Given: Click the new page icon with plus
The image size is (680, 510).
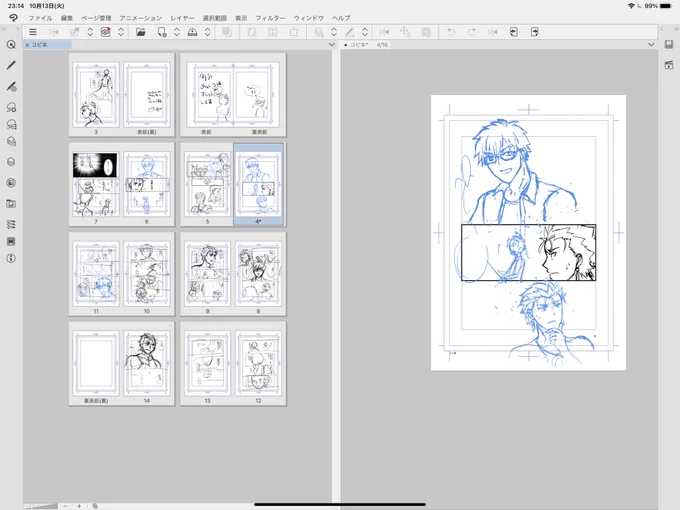Looking at the screenshot, I should [162, 32].
